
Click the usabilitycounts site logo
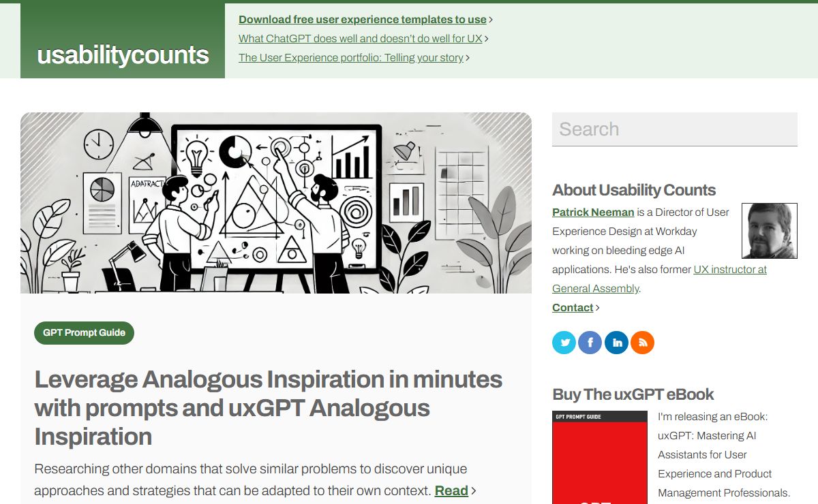(x=123, y=54)
